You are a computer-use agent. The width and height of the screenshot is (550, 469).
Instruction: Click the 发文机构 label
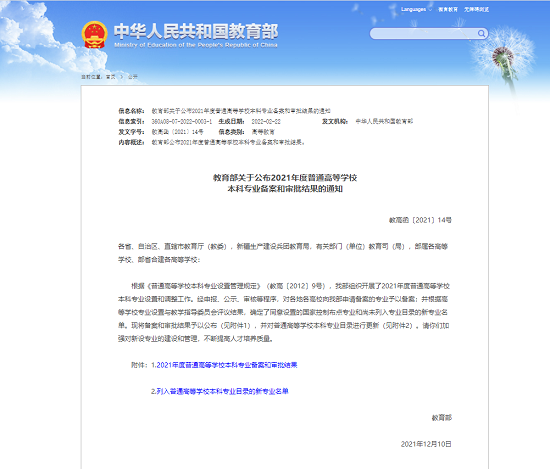coord(335,121)
